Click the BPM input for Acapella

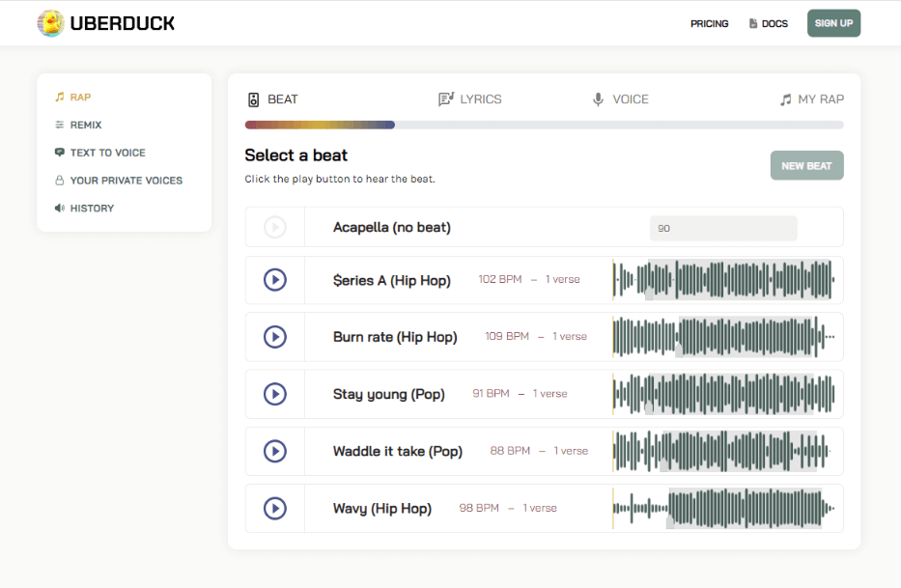(x=722, y=228)
